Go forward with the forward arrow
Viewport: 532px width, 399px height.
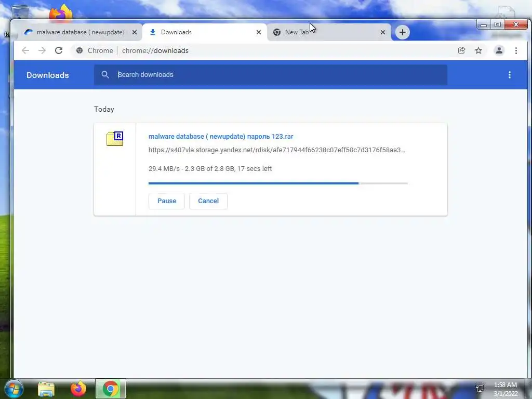(42, 50)
